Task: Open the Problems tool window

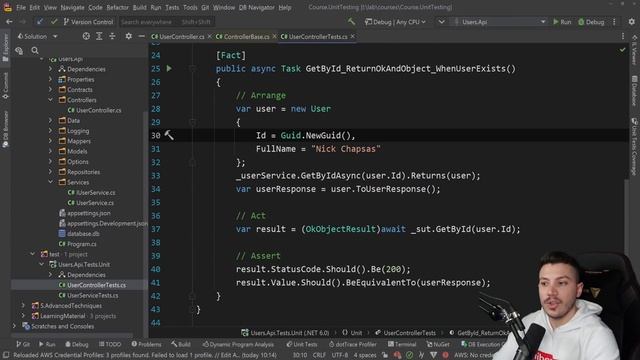Action: 147,344
